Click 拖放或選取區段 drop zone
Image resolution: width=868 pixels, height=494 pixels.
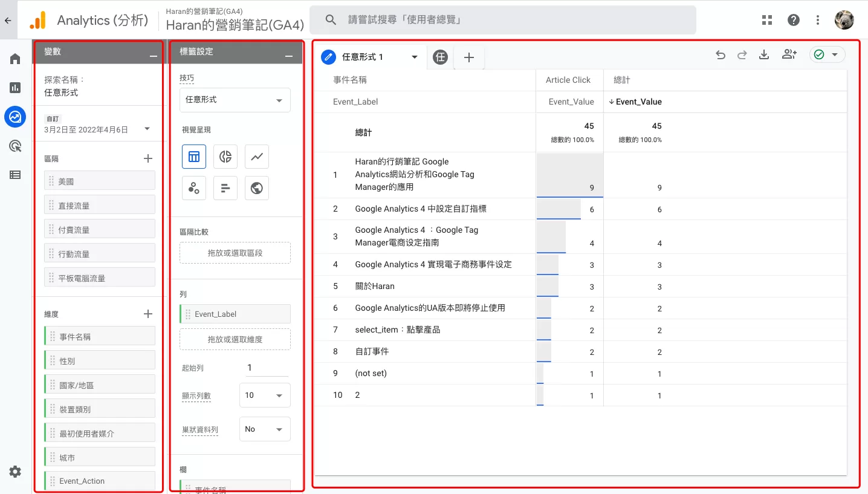[x=235, y=253]
